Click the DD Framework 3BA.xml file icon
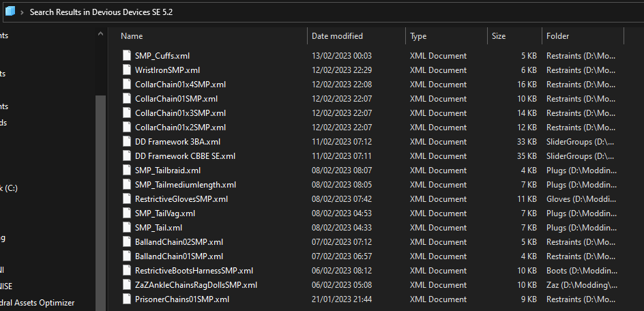 pyautogui.click(x=128, y=142)
